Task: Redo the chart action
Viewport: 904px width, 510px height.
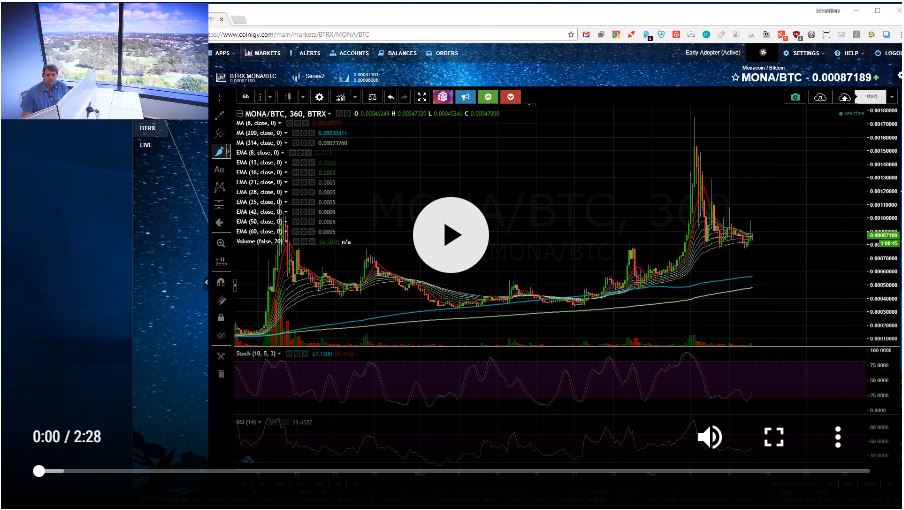Action: [x=404, y=97]
